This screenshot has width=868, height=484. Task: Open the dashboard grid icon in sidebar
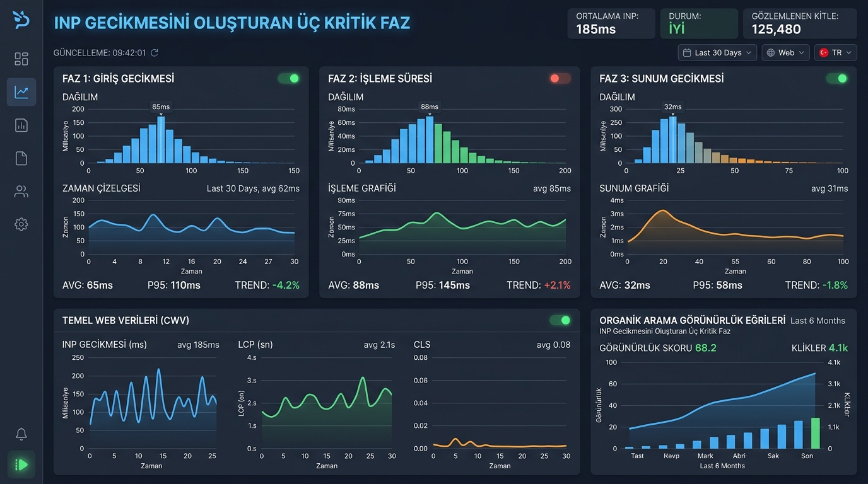[21, 59]
